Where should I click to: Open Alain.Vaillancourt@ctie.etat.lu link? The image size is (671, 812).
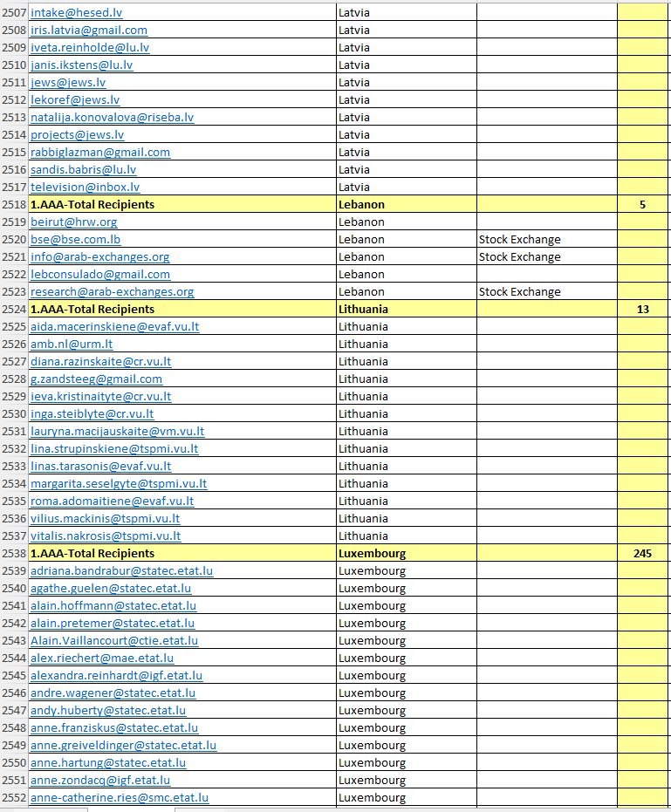pos(114,640)
